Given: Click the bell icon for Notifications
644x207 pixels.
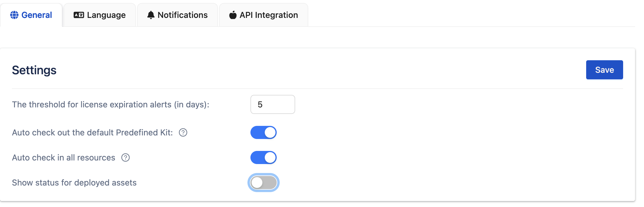Looking at the screenshot, I should pyautogui.click(x=151, y=15).
